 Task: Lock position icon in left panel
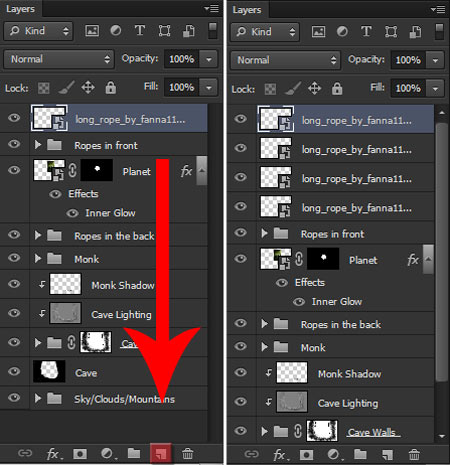click(88, 88)
